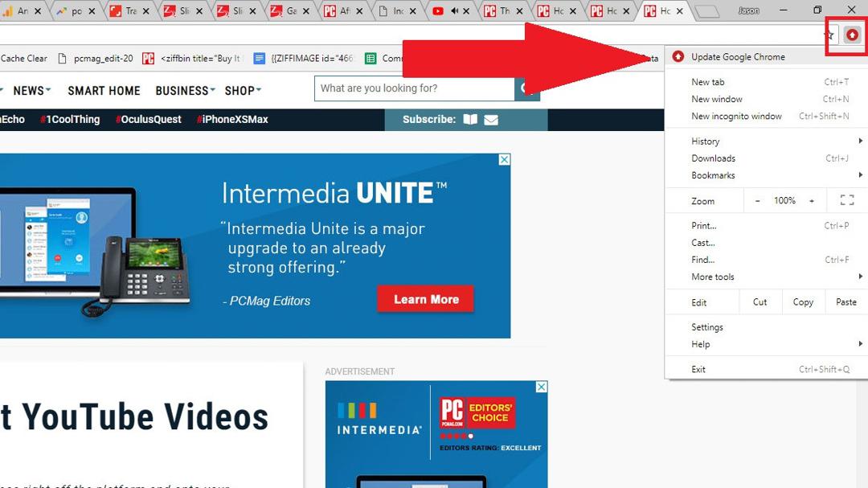
Task: Focus the 'What are you looking for?' search box
Action: (x=414, y=88)
